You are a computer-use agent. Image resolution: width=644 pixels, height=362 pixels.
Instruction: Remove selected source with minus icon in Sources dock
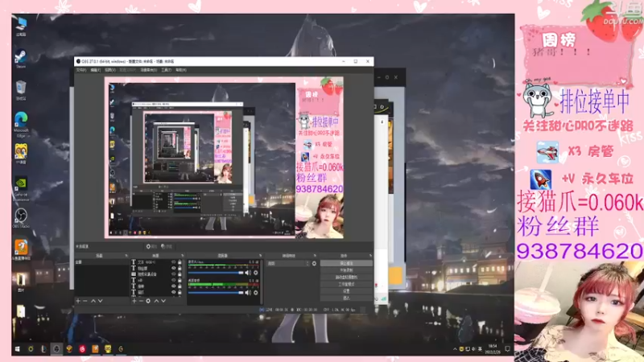point(141,301)
